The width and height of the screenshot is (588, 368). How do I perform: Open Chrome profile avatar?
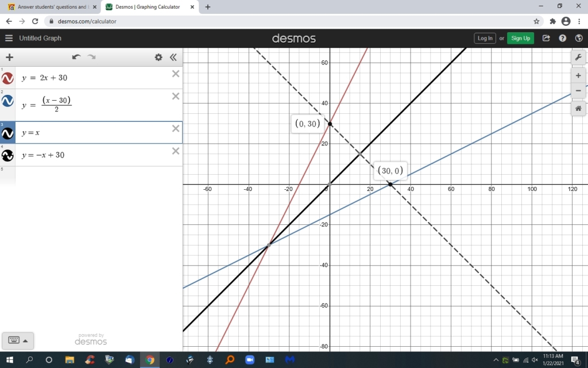[566, 21]
